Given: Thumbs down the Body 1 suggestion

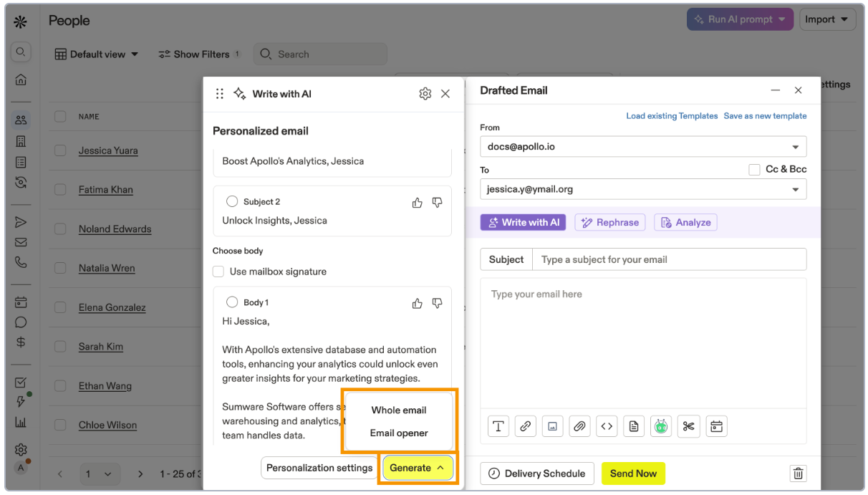Looking at the screenshot, I should [437, 304].
